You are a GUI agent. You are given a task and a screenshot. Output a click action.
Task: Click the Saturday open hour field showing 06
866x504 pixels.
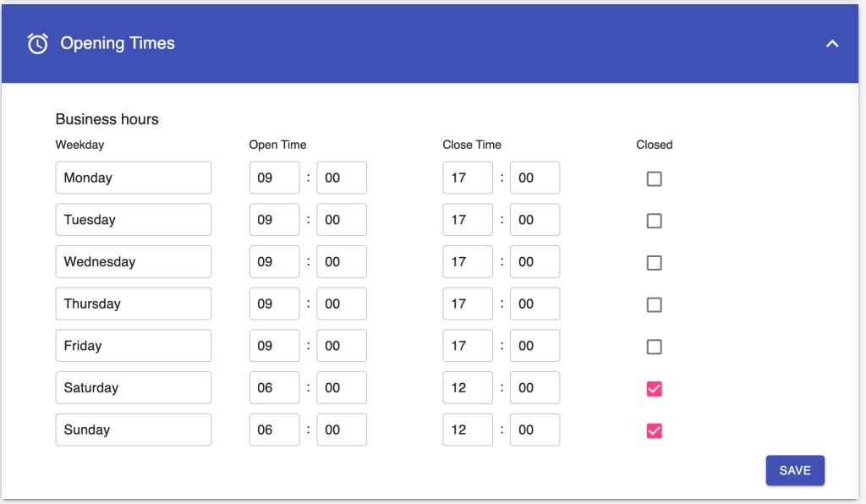[x=275, y=387]
